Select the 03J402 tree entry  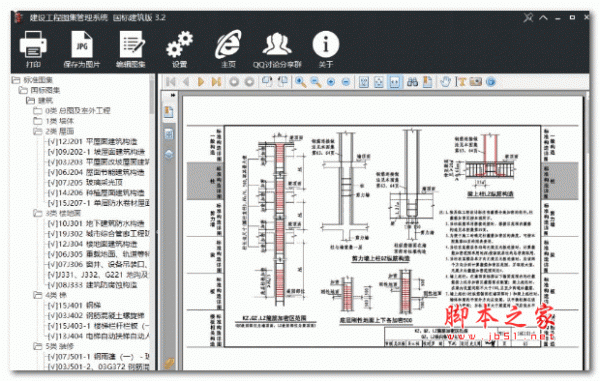pyautogui.click(x=96, y=316)
